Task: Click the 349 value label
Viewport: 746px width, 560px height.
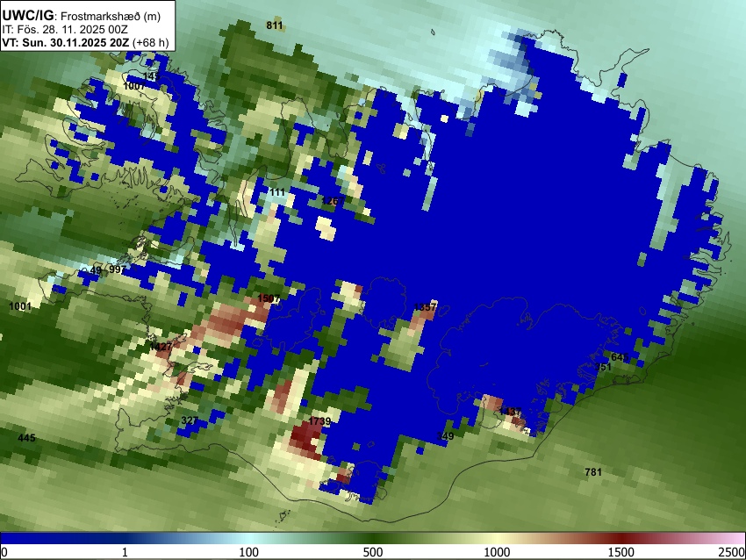Action: pyautogui.click(x=445, y=436)
